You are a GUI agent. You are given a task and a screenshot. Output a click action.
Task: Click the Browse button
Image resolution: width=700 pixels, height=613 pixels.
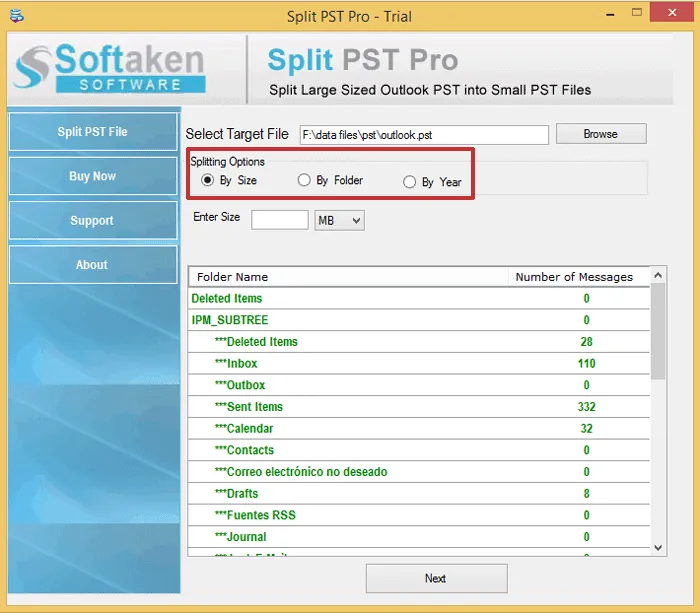point(601,134)
